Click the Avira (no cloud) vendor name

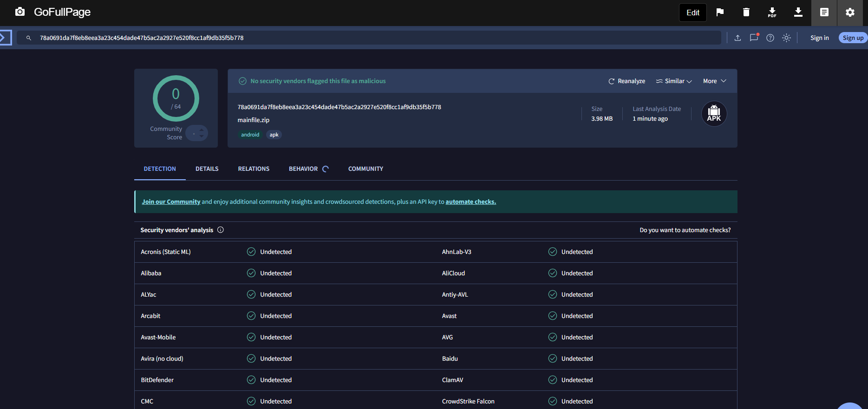[162, 359]
